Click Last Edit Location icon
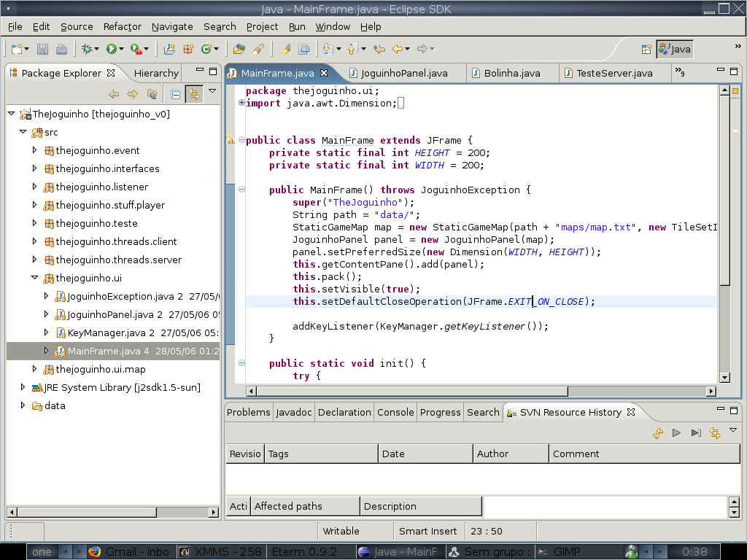747x560 pixels. (x=379, y=49)
